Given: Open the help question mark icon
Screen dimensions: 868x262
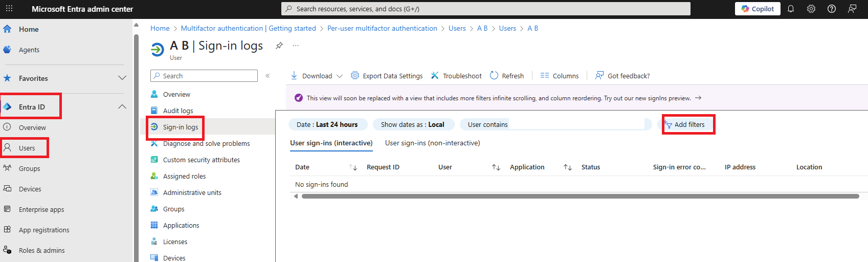Looking at the screenshot, I should coord(832,9).
